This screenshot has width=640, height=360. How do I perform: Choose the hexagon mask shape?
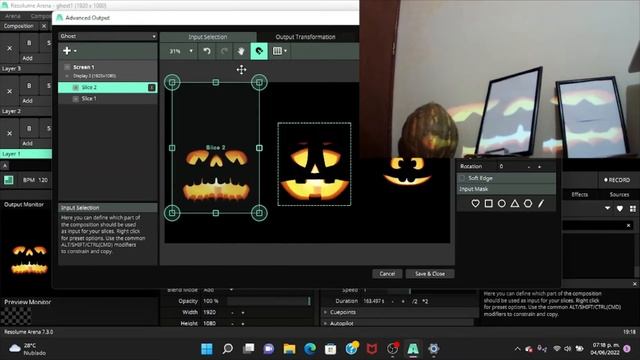(528, 203)
